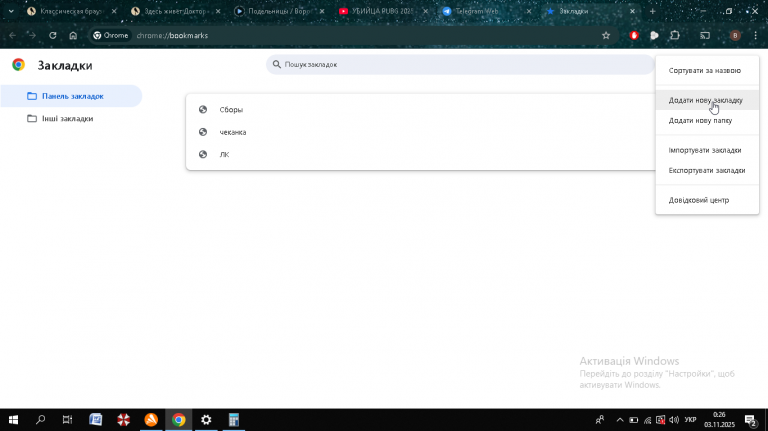768x431 pixels.
Task: Open the notification center icon
Action: point(750,420)
